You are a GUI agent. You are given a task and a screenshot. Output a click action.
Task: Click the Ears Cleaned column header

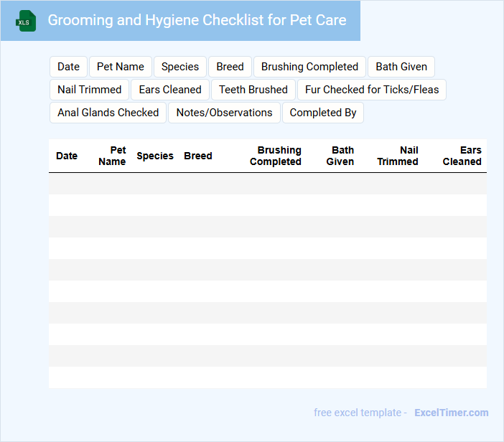(462, 156)
